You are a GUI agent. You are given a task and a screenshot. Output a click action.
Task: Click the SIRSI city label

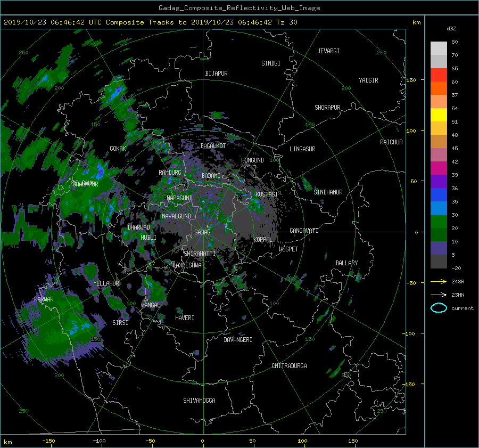(120, 323)
